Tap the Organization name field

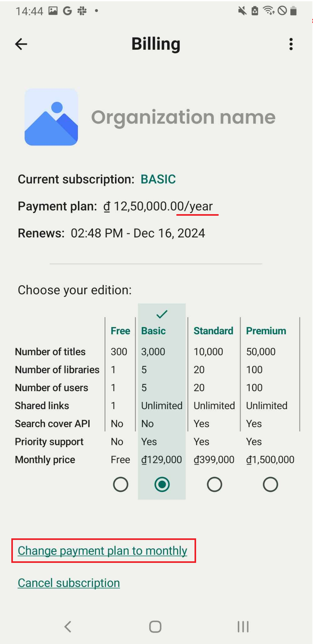(x=183, y=117)
